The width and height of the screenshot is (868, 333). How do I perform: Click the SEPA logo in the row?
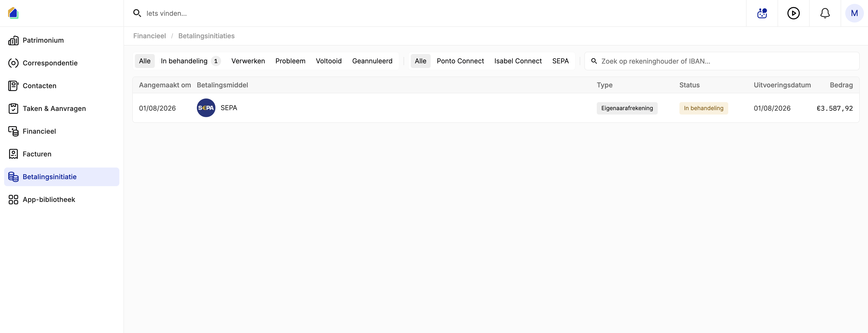coord(206,108)
